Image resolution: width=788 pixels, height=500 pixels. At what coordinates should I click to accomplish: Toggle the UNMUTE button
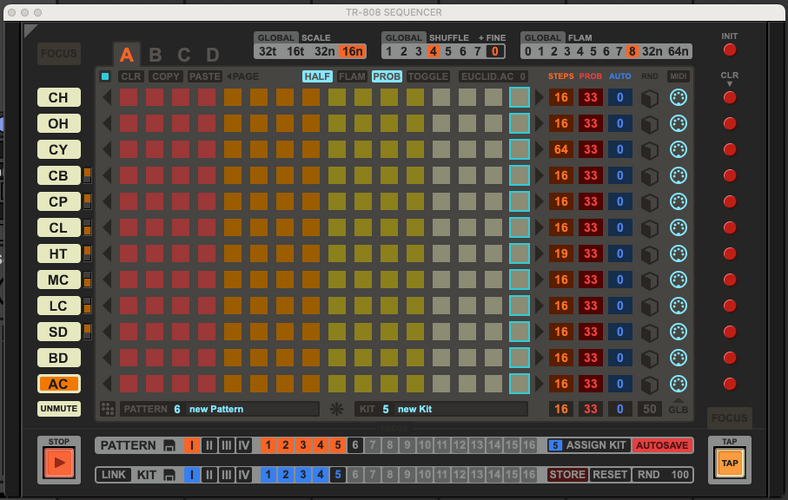[x=59, y=409]
